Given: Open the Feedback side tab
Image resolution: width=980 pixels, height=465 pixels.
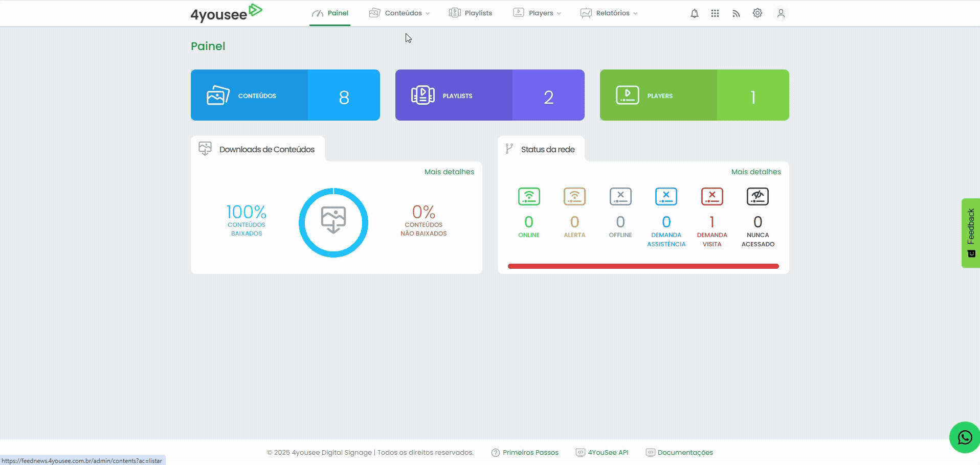Looking at the screenshot, I should click(x=970, y=233).
